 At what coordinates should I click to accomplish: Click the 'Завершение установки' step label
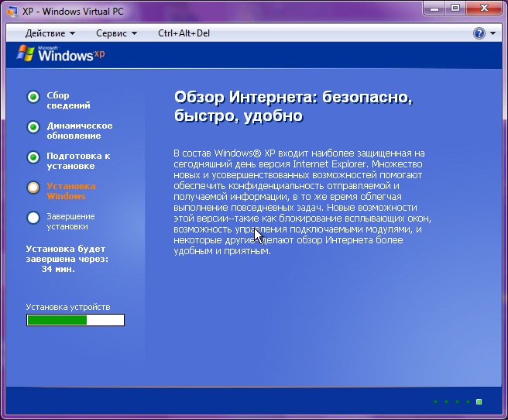point(70,221)
